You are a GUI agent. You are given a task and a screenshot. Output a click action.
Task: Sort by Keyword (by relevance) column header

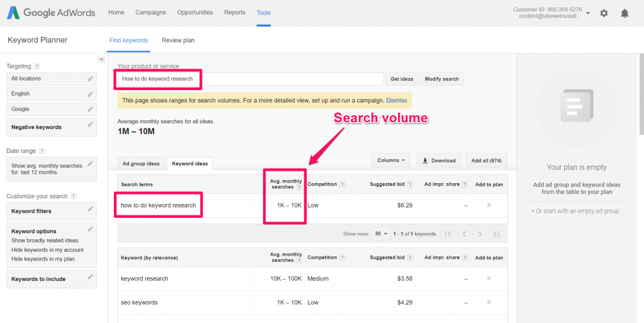click(x=150, y=258)
